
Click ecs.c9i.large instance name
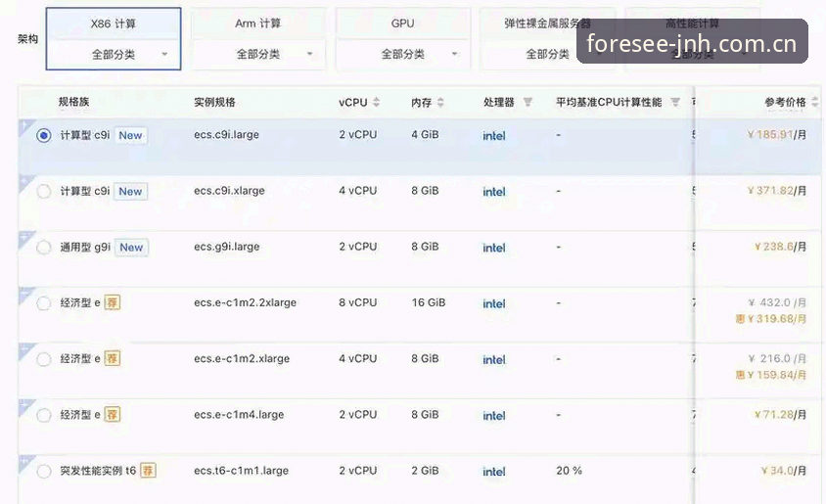(x=226, y=135)
